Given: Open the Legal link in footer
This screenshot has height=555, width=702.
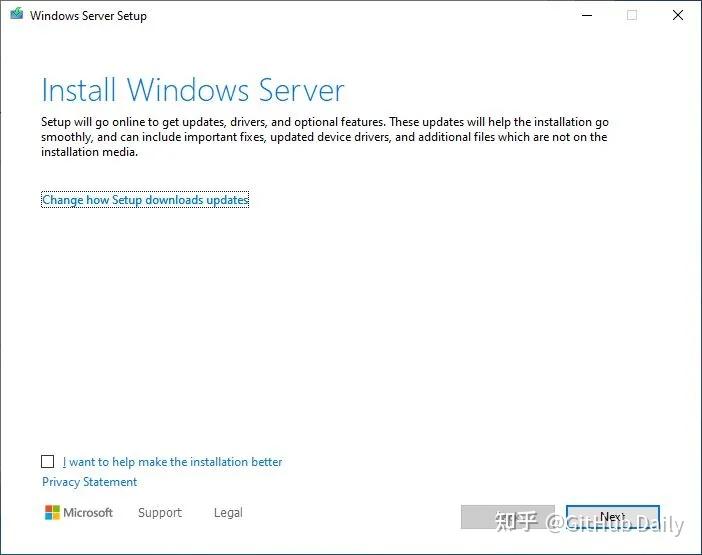Looking at the screenshot, I should click(228, 513).
